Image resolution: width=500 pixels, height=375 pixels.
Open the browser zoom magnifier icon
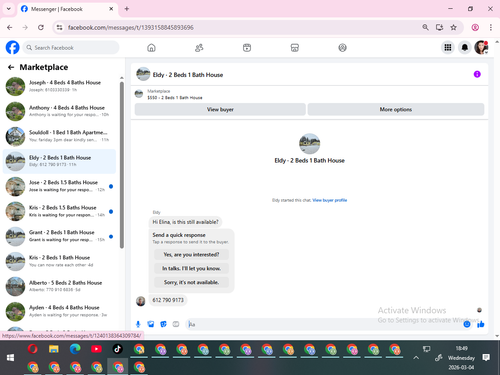pyautogui.click(x=425, y=27)
